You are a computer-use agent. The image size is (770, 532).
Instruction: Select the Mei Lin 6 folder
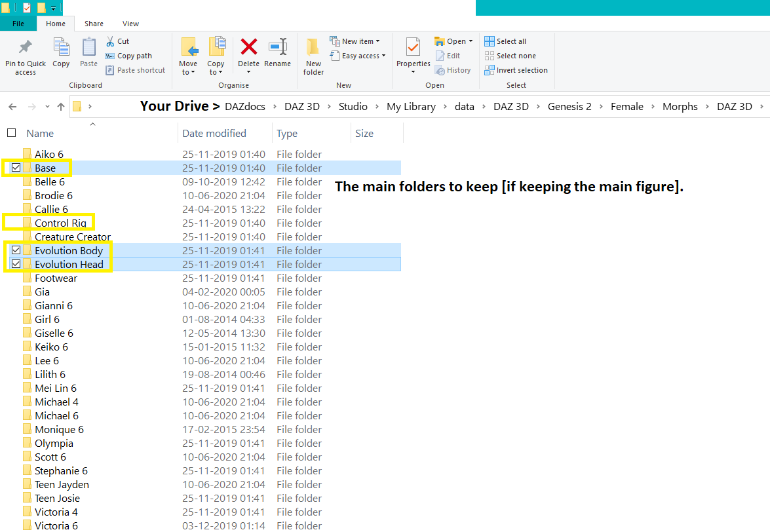coord(56,389)
